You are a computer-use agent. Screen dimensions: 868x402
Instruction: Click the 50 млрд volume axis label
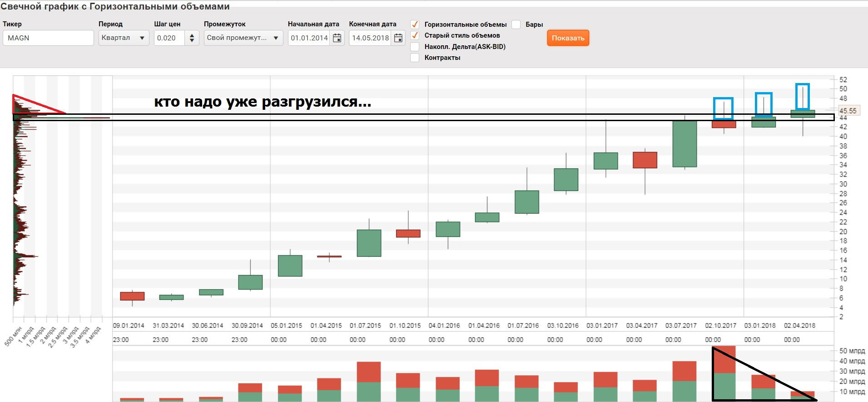tap(852, 351)
